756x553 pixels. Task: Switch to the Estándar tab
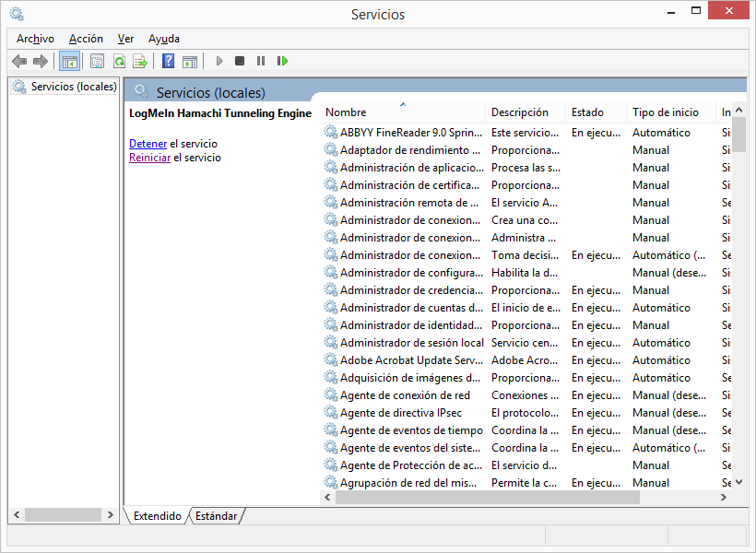pyautogui.click(x=217, y=516)
